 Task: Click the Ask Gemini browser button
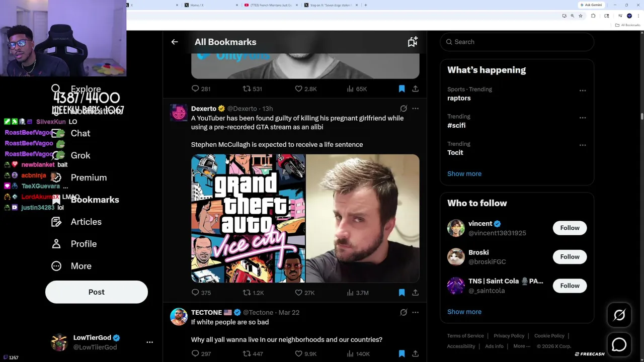point(591,5)
